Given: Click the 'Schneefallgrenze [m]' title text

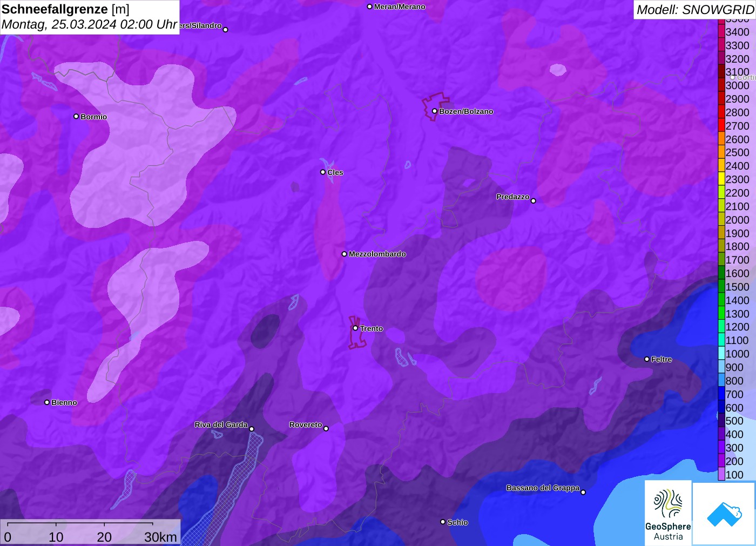Looking at the screenshot, I should pos(65,9).
